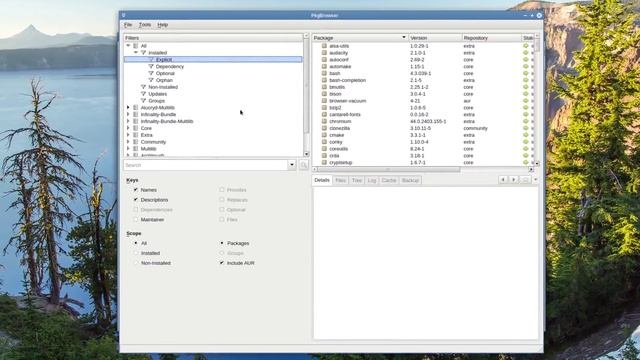640x360 pixels.
Task: Click the package icon beside coreutils
Action: point(324,149)
